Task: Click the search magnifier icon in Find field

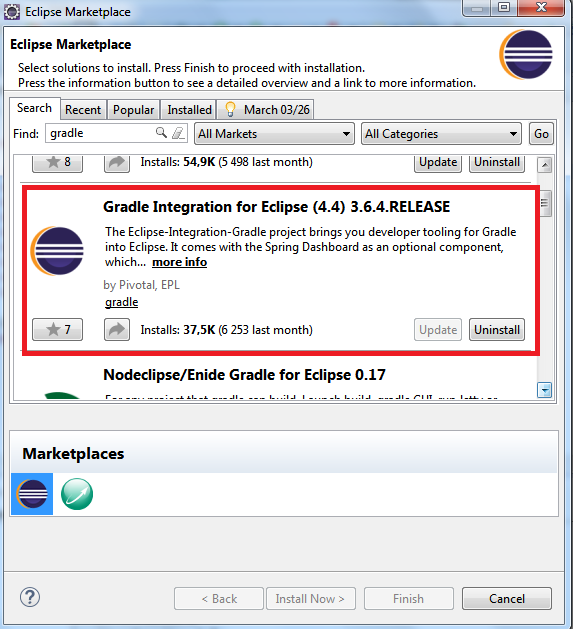Action: click(161, 132)
